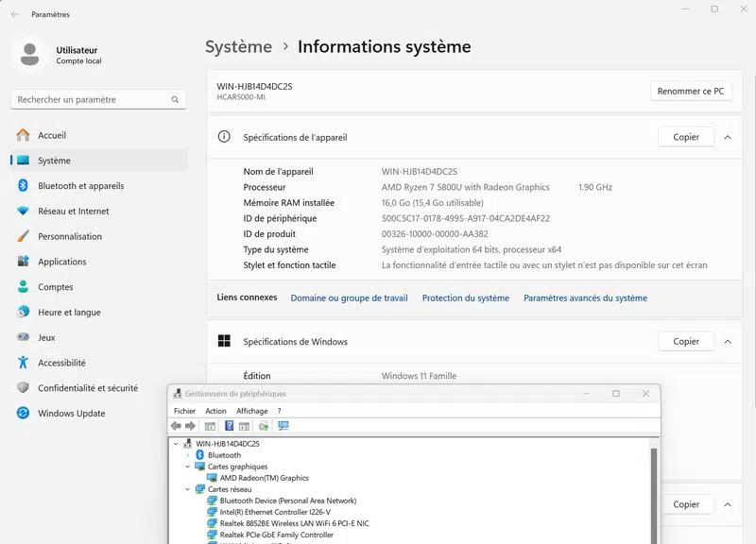Go to Réseau et Internet settings
The height and width of the screenshot is (544, 756).
point(73,212)
